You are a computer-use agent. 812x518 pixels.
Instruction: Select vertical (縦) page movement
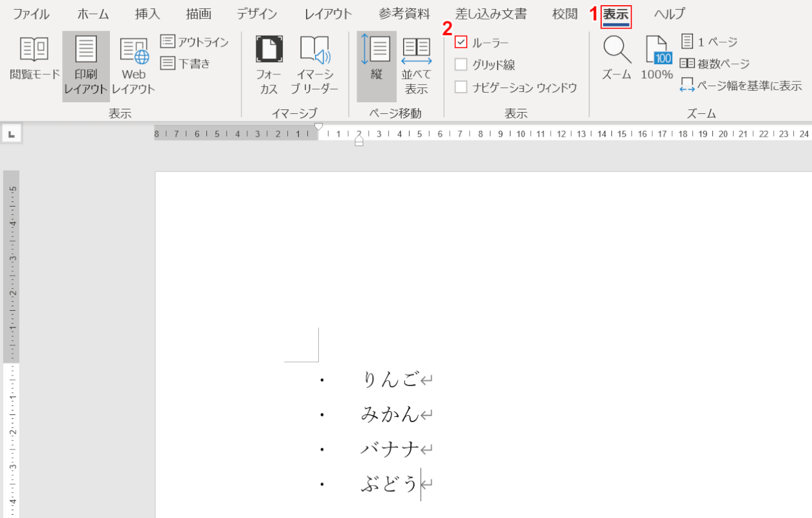pos(376,65)
